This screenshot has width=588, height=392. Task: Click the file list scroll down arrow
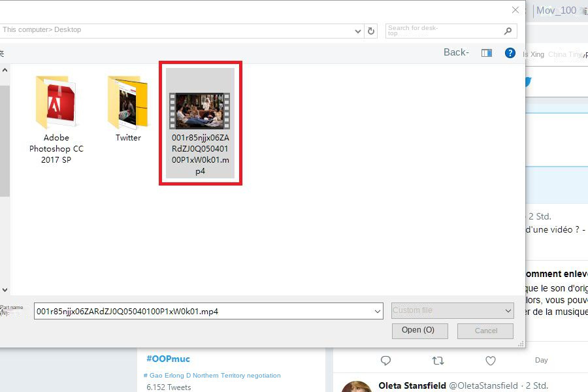pos(5,289)
